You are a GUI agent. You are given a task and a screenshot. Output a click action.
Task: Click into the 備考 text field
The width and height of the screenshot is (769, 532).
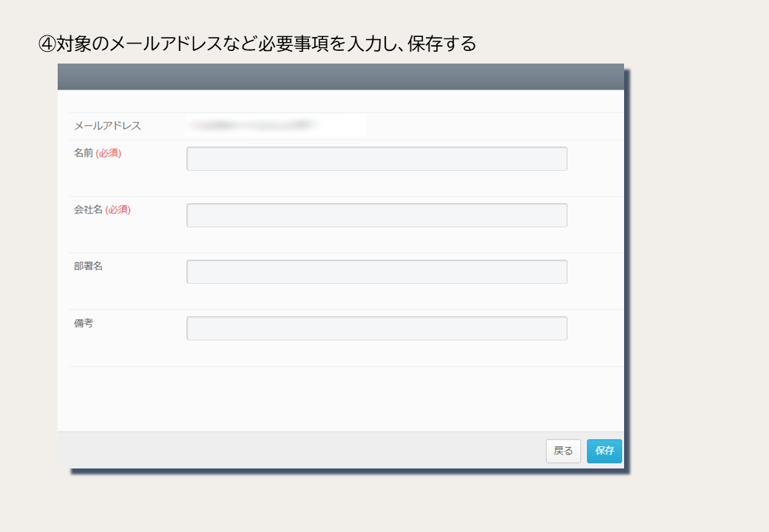(376, 328)
